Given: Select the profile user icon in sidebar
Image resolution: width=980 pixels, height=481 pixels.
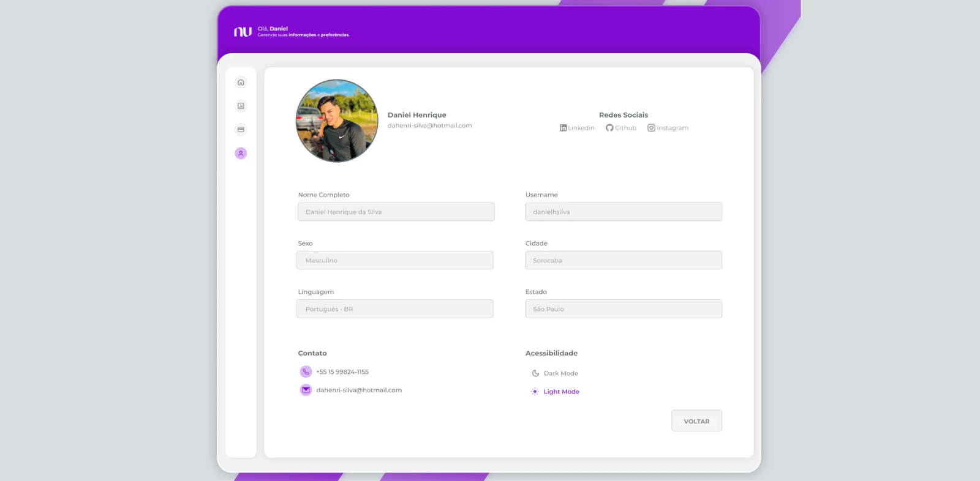Looking at the screenshot, I should [241, 154].
